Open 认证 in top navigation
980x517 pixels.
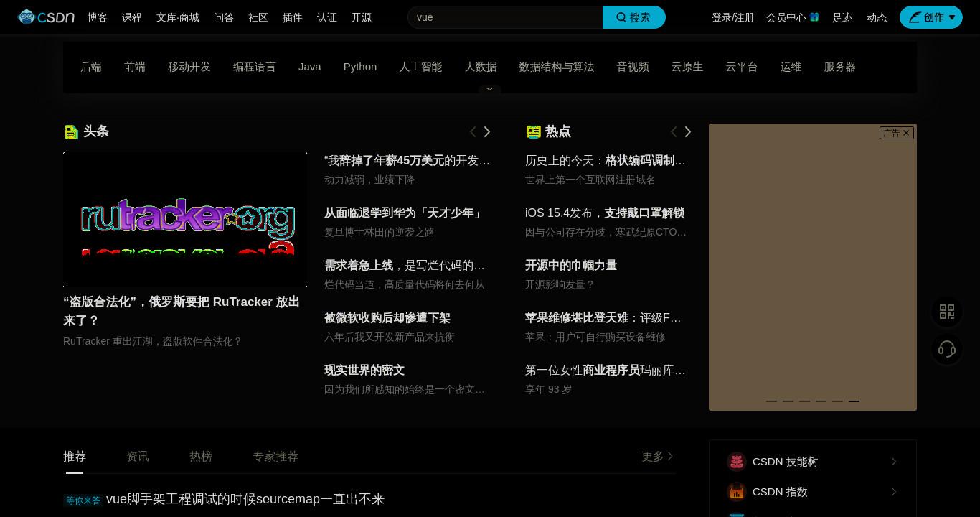click(327, 17)
